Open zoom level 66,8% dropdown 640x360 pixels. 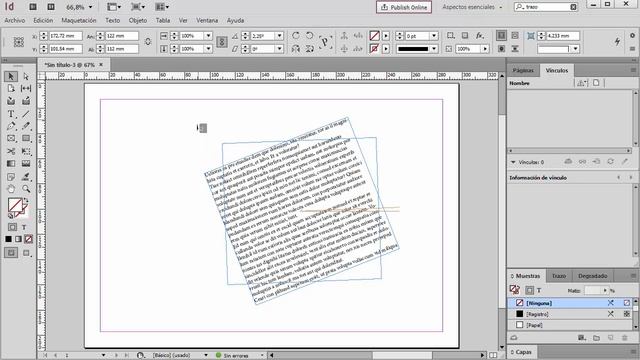pyautogui.click(x=90, y=7)
